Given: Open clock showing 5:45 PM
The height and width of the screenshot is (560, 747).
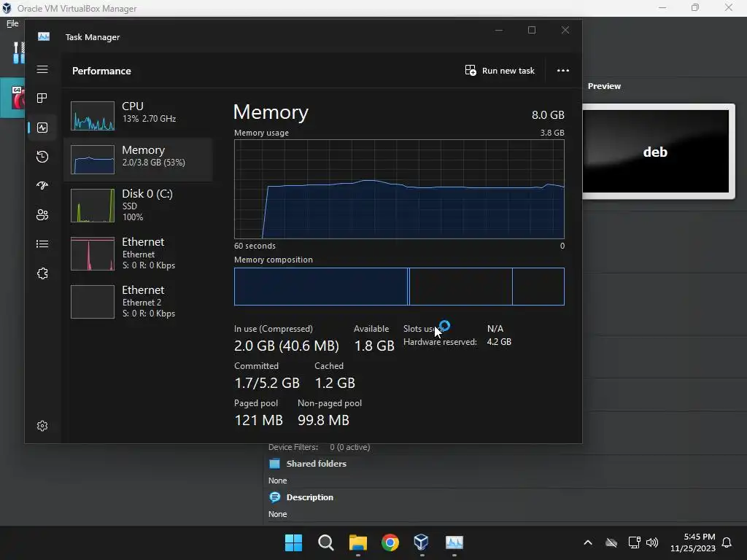Looking at the screenshot, I should point(693,542).
